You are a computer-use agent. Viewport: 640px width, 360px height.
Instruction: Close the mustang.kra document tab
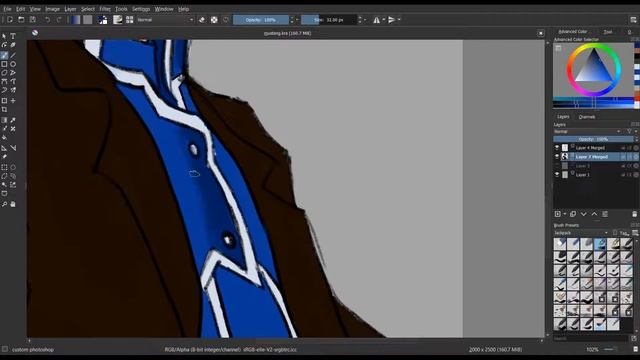tap(541, 33)
